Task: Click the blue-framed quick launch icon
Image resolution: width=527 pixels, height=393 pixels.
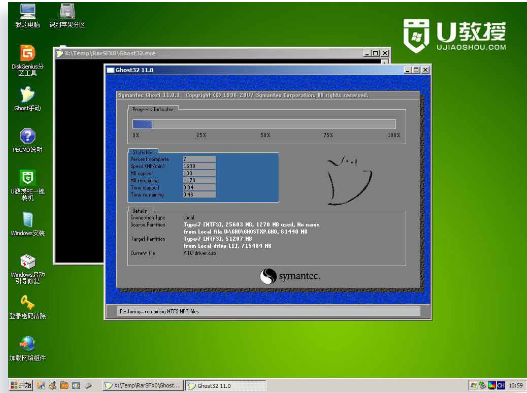Action: coord(76,385)
